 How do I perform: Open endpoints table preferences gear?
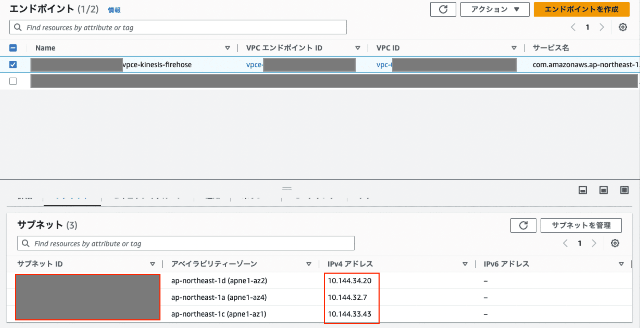click(623, 27)
